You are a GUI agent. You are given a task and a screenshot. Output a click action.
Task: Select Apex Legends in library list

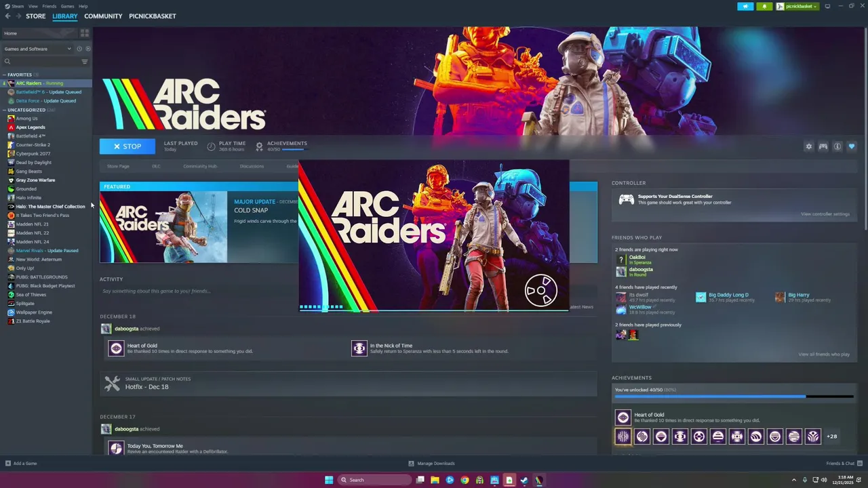tap(31, 127)
